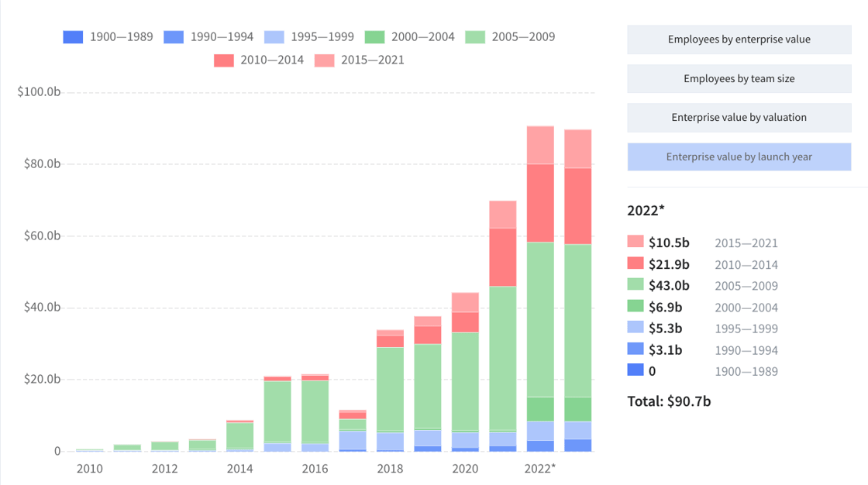
Task: Switch to Employees by team size view
Action: [739, 78]
